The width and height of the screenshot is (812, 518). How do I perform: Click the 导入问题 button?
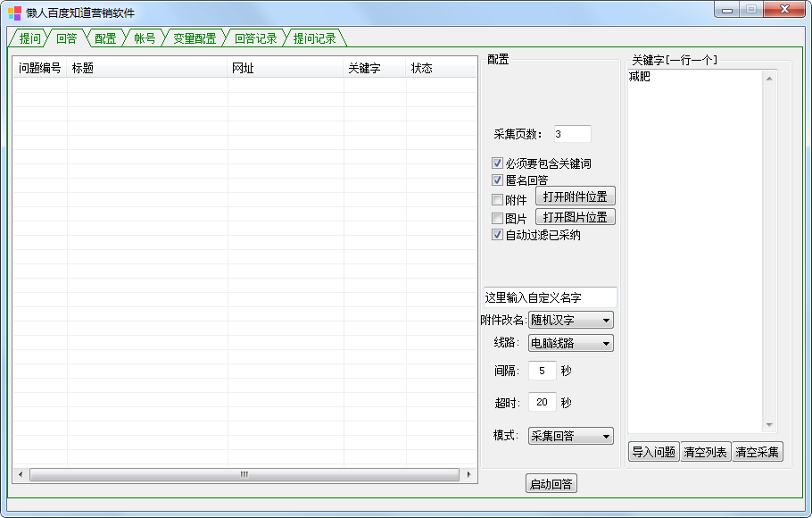653,452
